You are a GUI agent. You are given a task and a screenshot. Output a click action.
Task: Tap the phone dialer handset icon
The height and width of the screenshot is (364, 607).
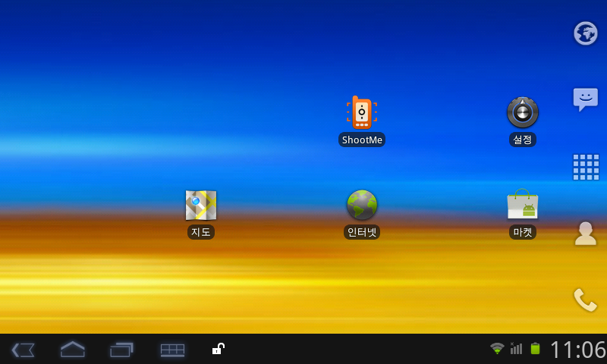[x=585, y=300]
